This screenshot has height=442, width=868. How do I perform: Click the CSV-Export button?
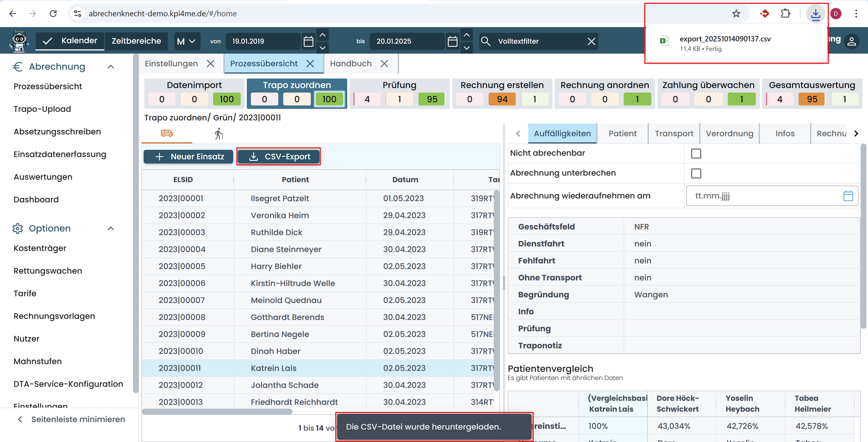click(279, 156)
